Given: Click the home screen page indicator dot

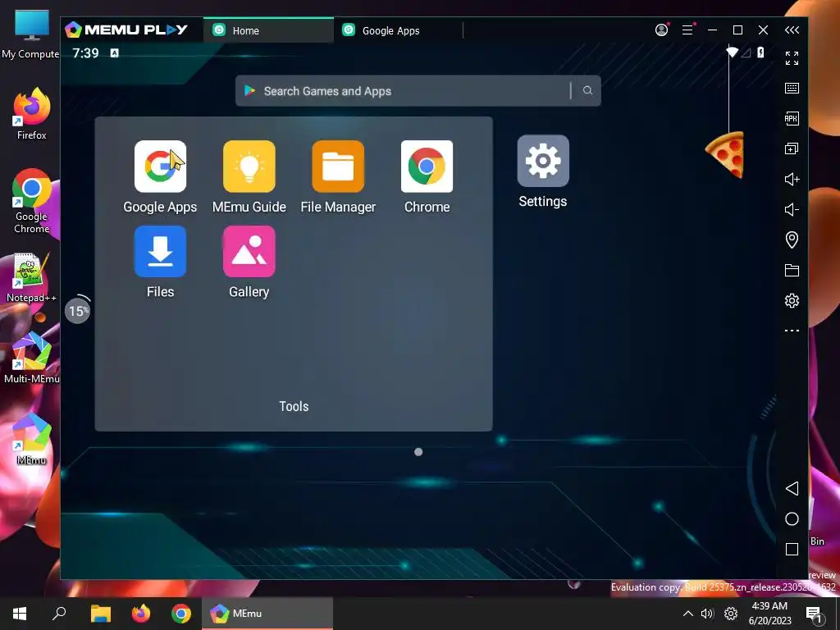Looking at the screenshot, I should pyautogui.click(x=418, y=452).
